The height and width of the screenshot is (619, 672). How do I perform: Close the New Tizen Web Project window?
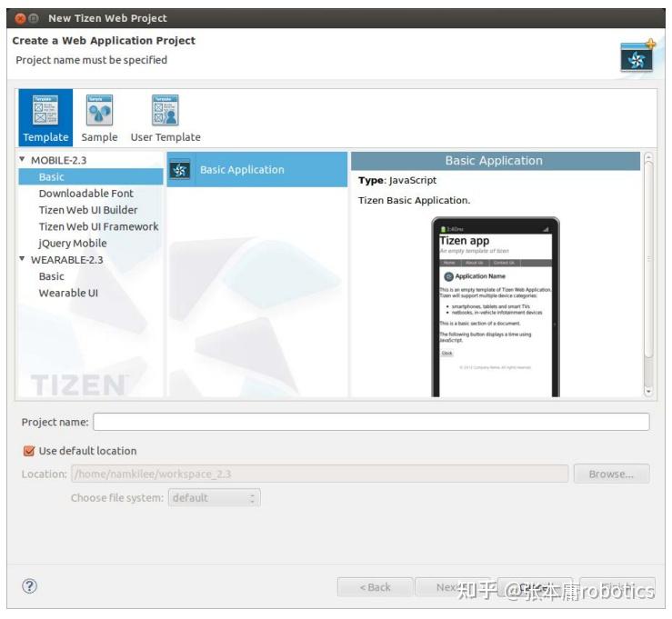[20, 18]
